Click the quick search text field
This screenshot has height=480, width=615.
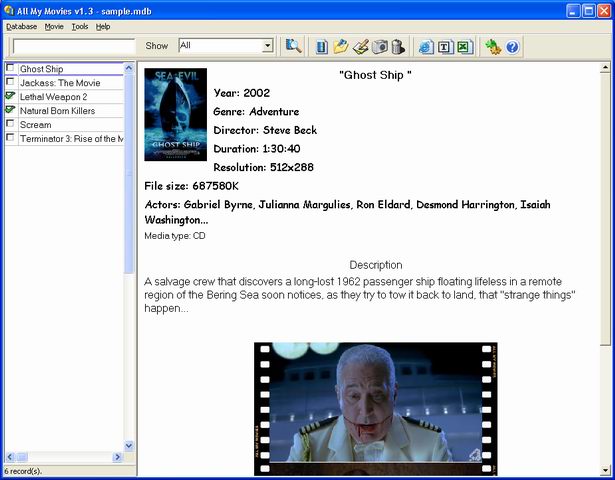click(x=74, y=46)
